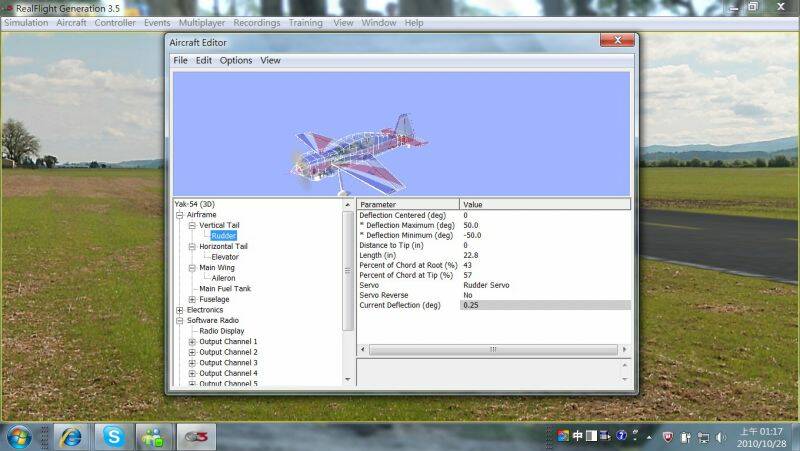Select Main Fuel Tank tree item
The height and width of the screenshot is (451, 800).
click(225, 289)
